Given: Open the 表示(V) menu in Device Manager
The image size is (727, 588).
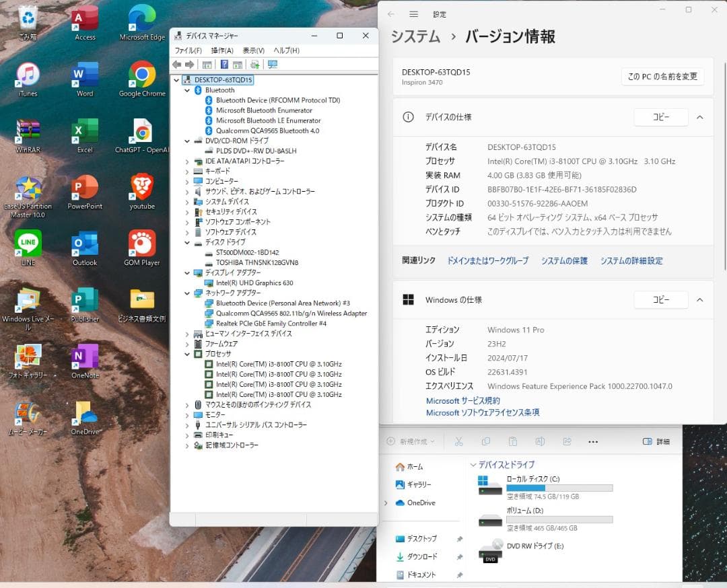Looking at the screenshot, I should click(252, 50).
